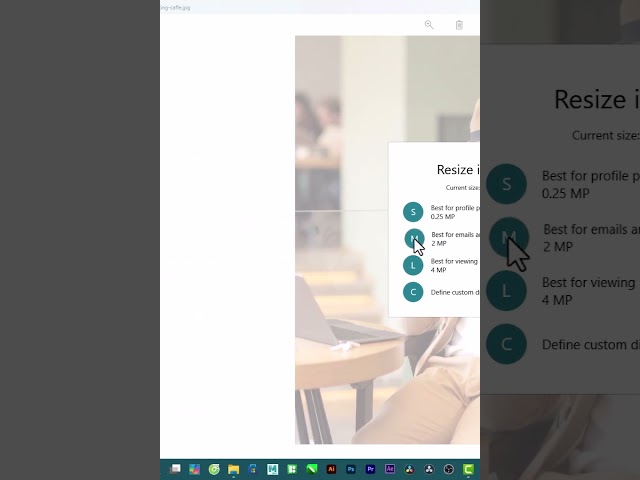Click the large L circle in magnified view

click(507, 291)
